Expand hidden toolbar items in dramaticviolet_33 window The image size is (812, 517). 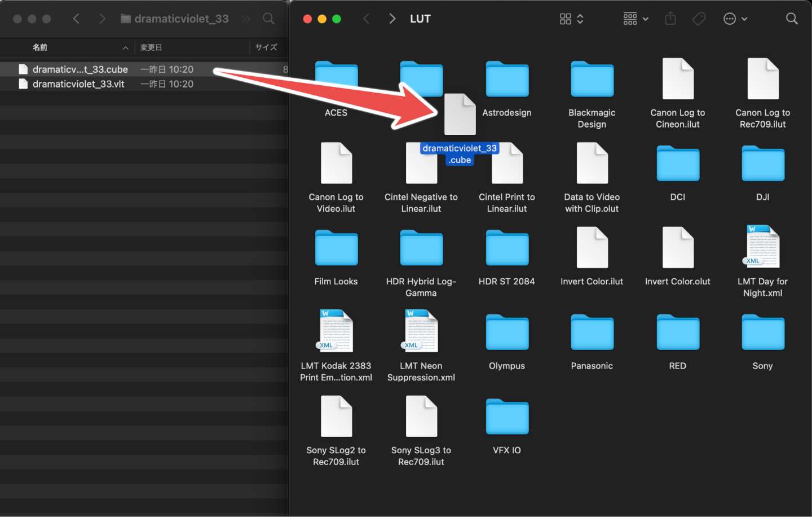[246, 19]
